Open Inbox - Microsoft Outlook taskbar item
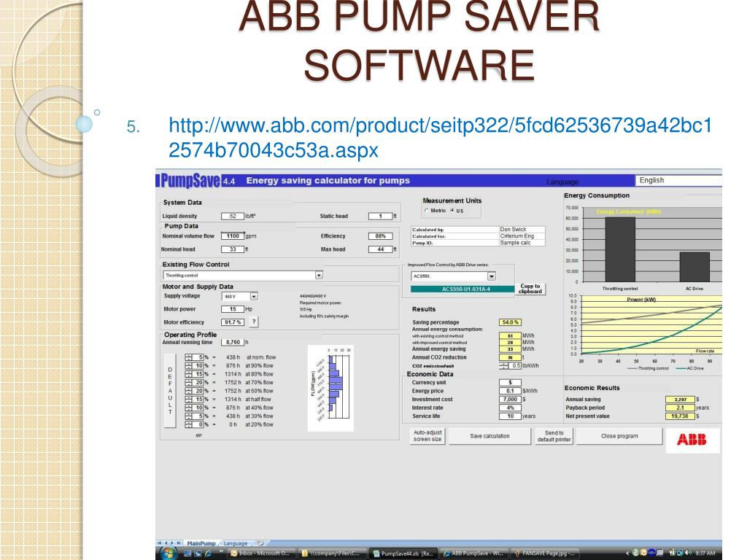Image resolution: width=747 pixels, height=560 pixels. pyautogui.click(x=261, y=553)
